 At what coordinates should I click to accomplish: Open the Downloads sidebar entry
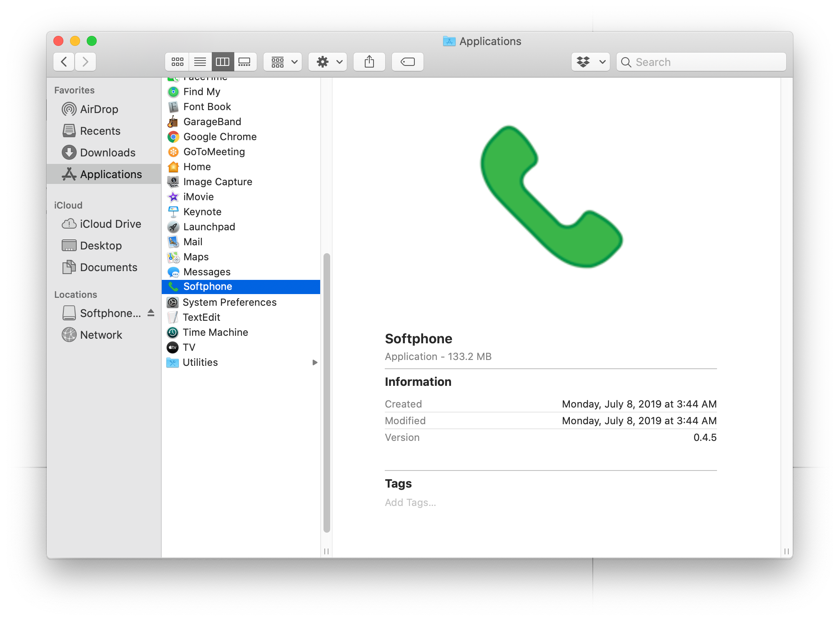pos(108,152)
